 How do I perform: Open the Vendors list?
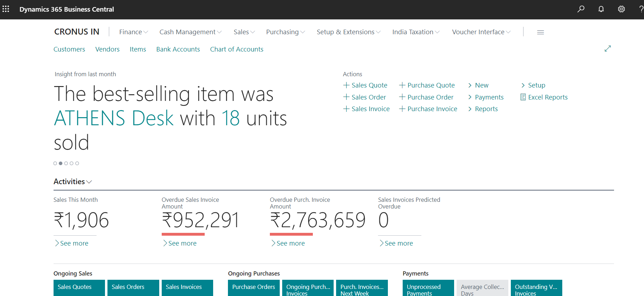click(107, 49)
